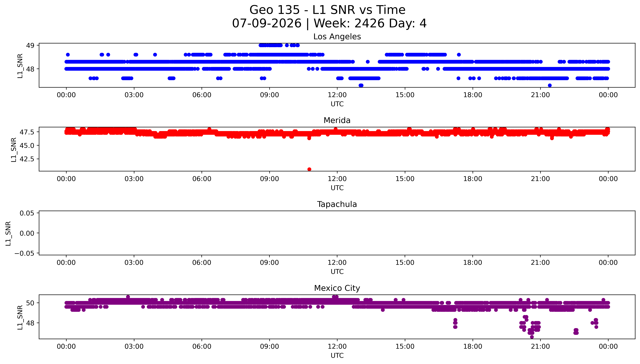This screenshot has height=364, width=640.
Task: Click the 21:00 tick label under Mexico City plot
Action: (x=540, y=346)
